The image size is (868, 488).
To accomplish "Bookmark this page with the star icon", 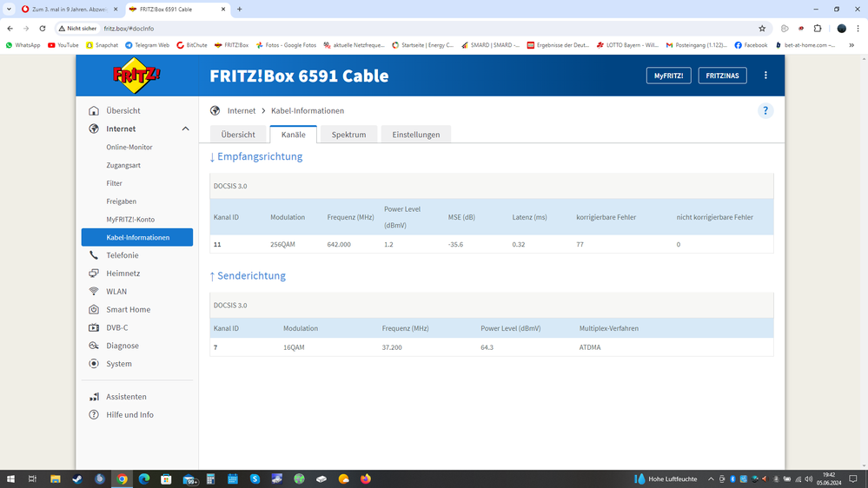I will pos(762,28).
